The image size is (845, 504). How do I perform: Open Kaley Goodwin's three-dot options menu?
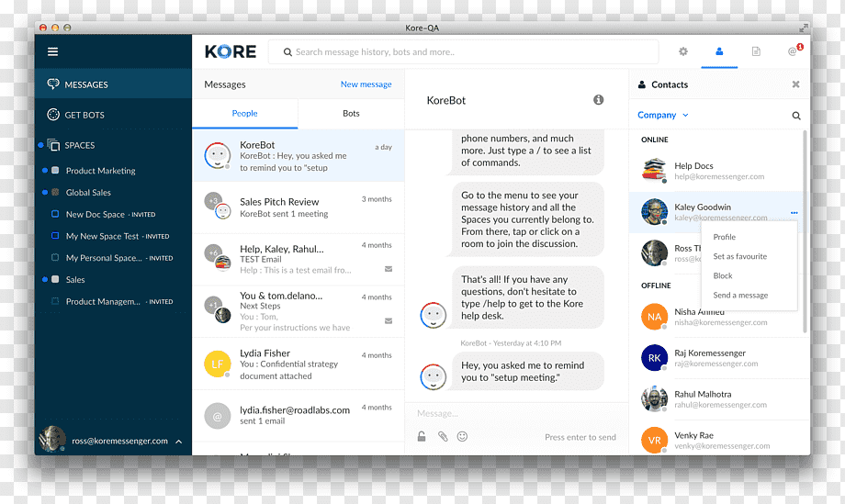click(794, 213)
